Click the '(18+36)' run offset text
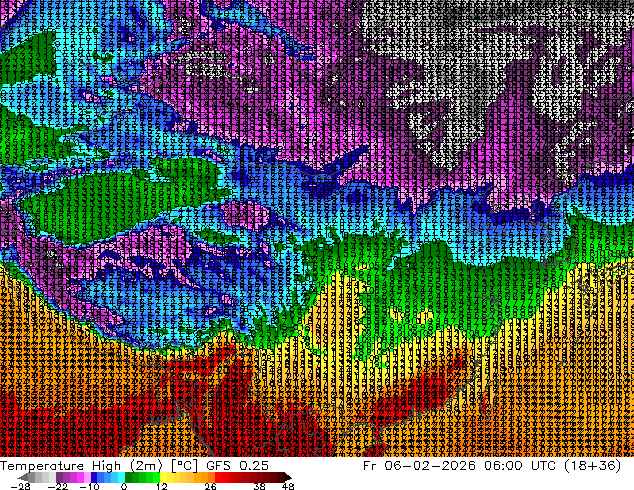 click(594, 466)
